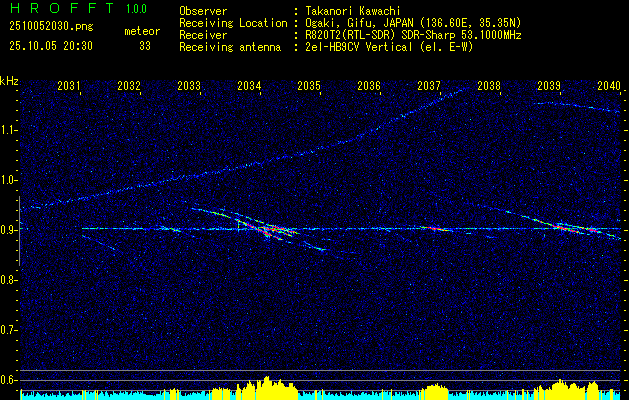The height and width of the screenshot is (400, 629).
Task: Click the date stamp 25.10.05 20:30
Action: [x=51, y=46]
